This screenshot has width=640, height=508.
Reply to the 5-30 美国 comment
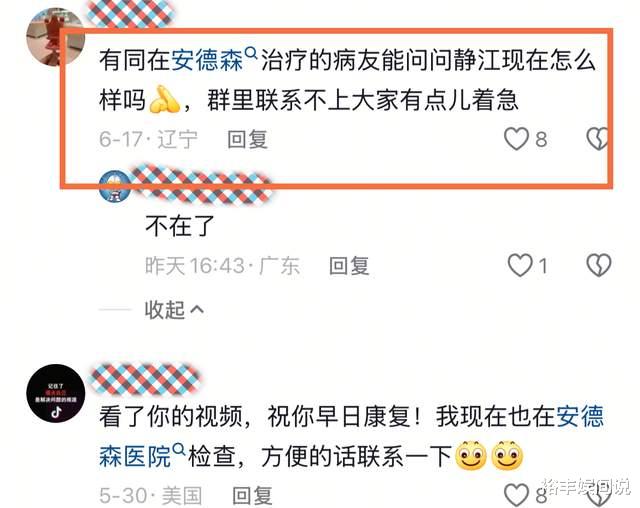252,496
